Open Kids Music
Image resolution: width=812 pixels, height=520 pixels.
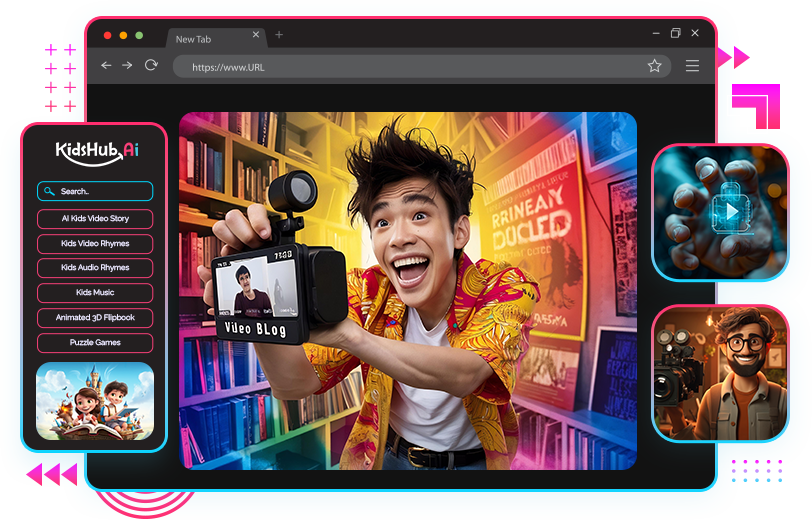(x=95, y=293)
